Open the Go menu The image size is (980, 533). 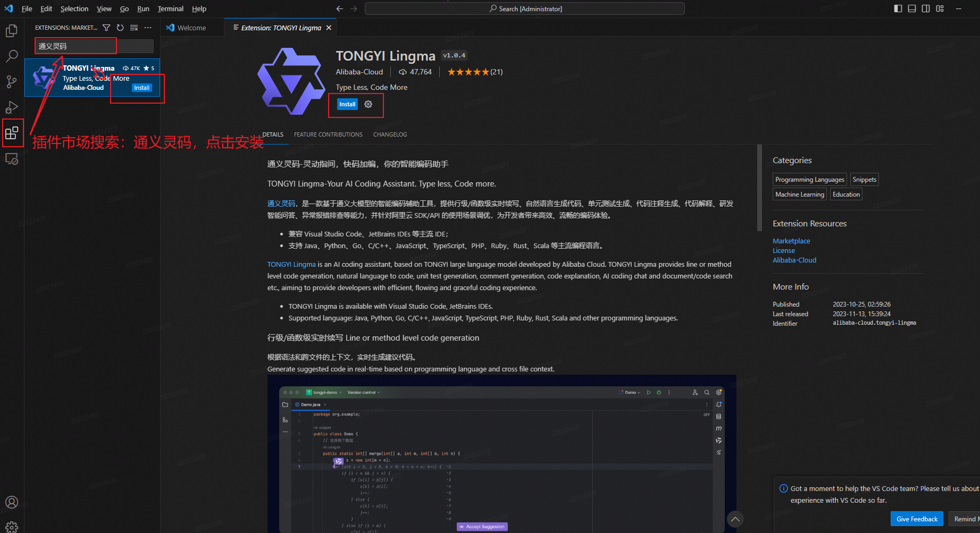click(x=124, y=9)
